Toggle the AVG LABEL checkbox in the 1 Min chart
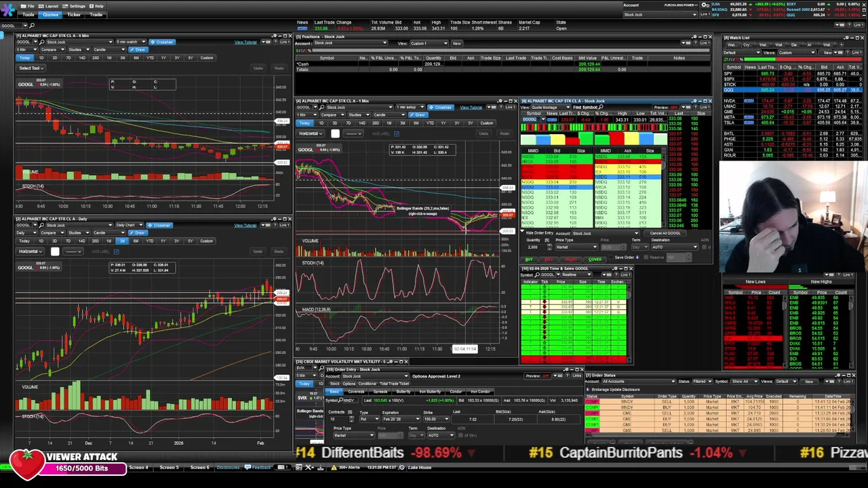Screen dimensions: 868x488 click(x=397, y=134)
